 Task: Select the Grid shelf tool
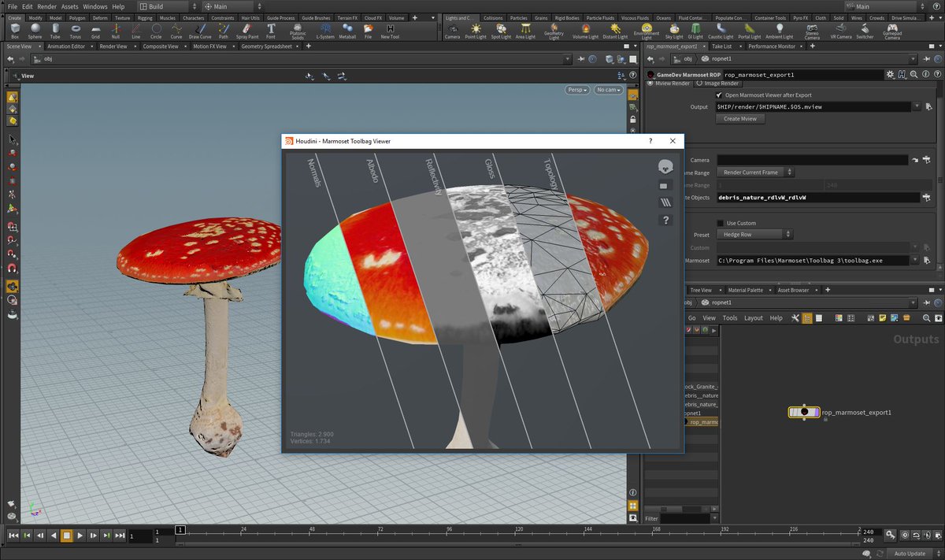coord(95,31)
